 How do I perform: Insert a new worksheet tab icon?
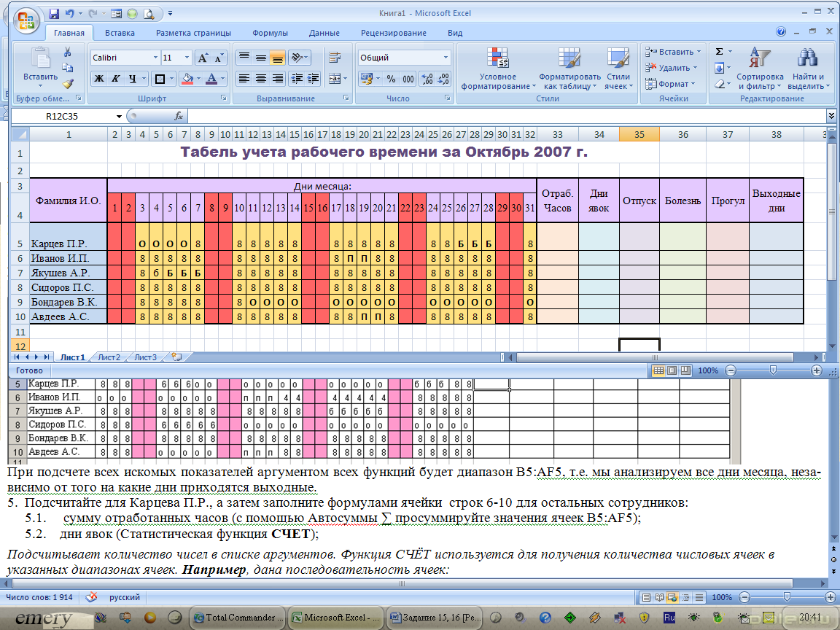(x=176, y=357)
